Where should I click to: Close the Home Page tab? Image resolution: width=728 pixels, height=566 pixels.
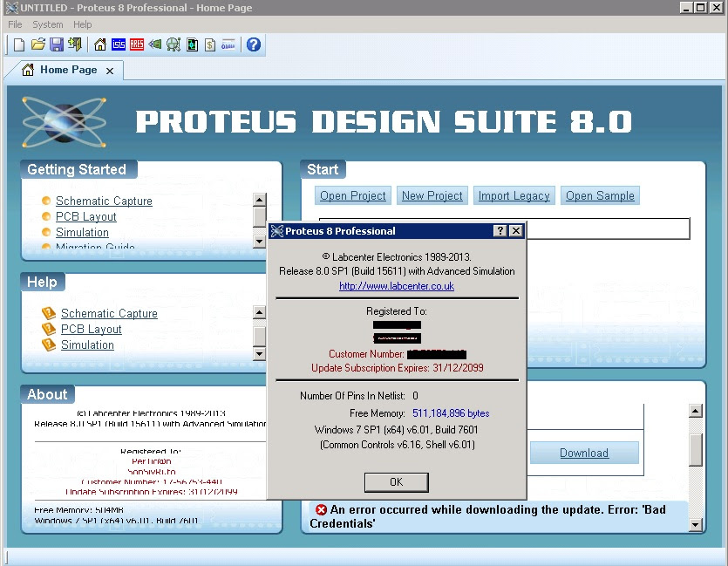pyautogui.click(x=110, y=71)
